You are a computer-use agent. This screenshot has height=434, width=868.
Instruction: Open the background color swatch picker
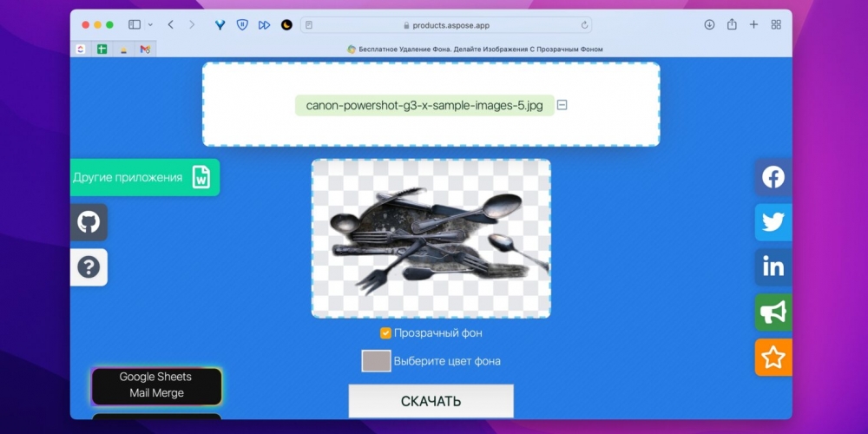pyautogui.click(x=377, y=361)
